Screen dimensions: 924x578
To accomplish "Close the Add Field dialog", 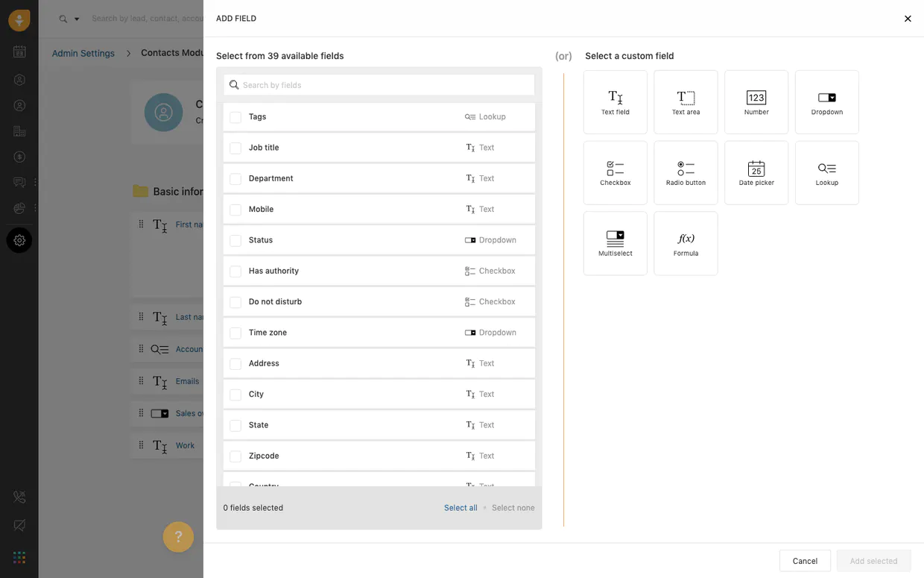I will (908, 19).
